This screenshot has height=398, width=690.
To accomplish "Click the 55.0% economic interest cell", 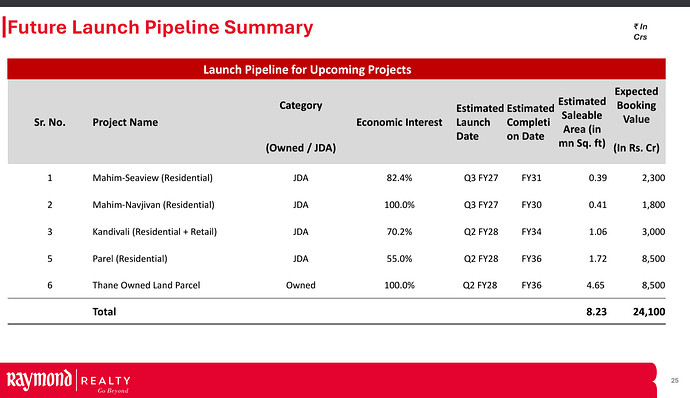I will click(x=399, y=258).
